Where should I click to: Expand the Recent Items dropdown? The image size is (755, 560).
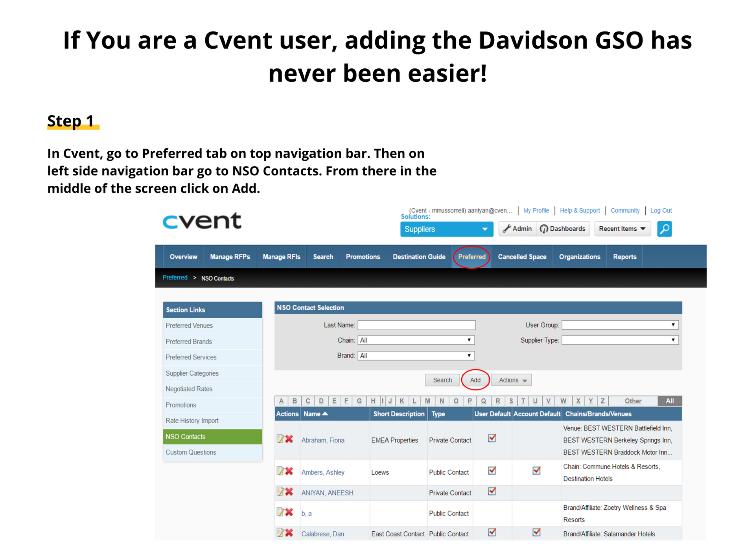622,229
